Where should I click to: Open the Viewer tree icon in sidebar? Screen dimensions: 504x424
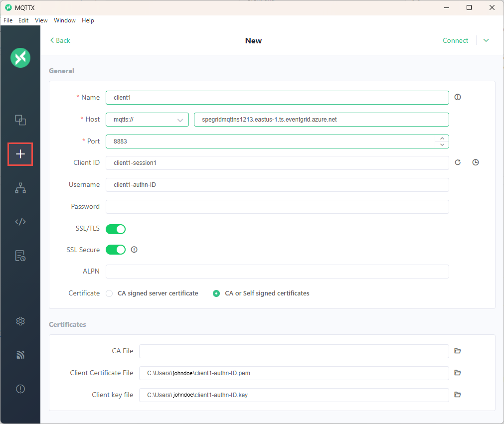pos(20,188)
